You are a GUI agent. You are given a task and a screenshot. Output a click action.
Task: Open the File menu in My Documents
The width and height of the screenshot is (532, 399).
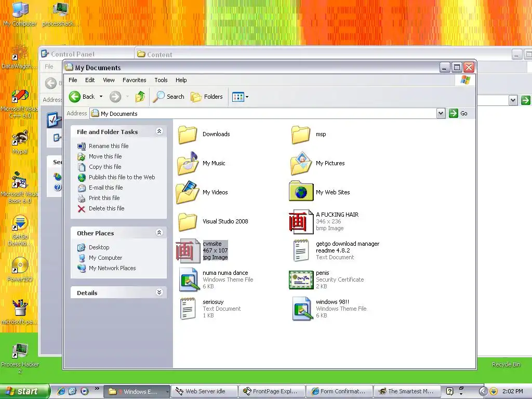(x=73, y=80)
